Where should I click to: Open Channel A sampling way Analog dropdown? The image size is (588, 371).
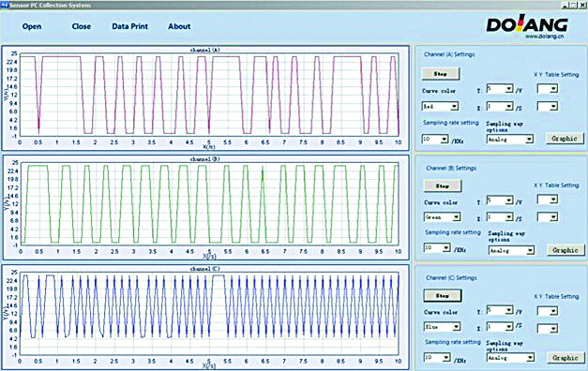pyautogui.click(x=510, y=139)
